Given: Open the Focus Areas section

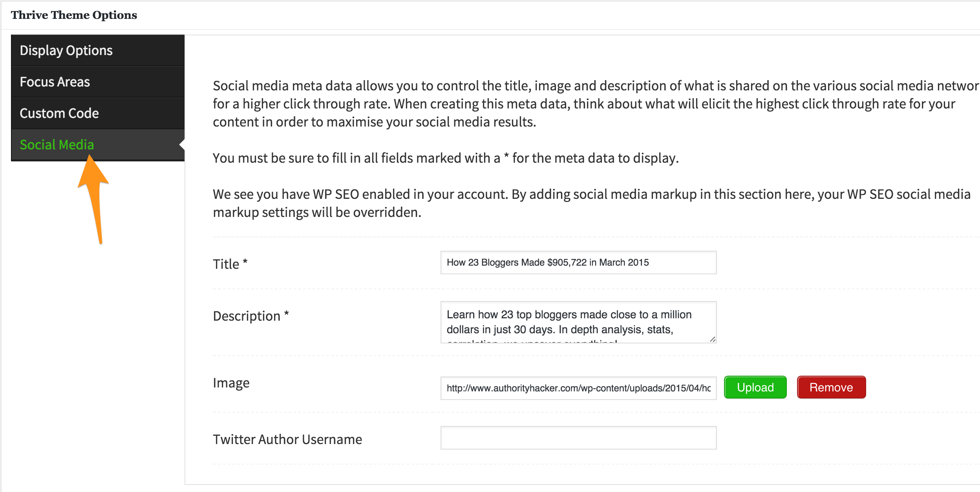Looking at the screenshot, I should coord(98,82).
